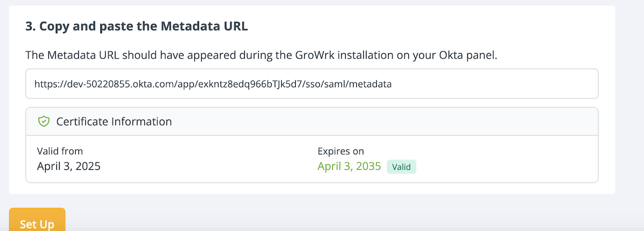This screenshot has height=231, width=644.
Task: Click the number 3 in the heading
Action: pyautogui.click(x=28, y=27)
